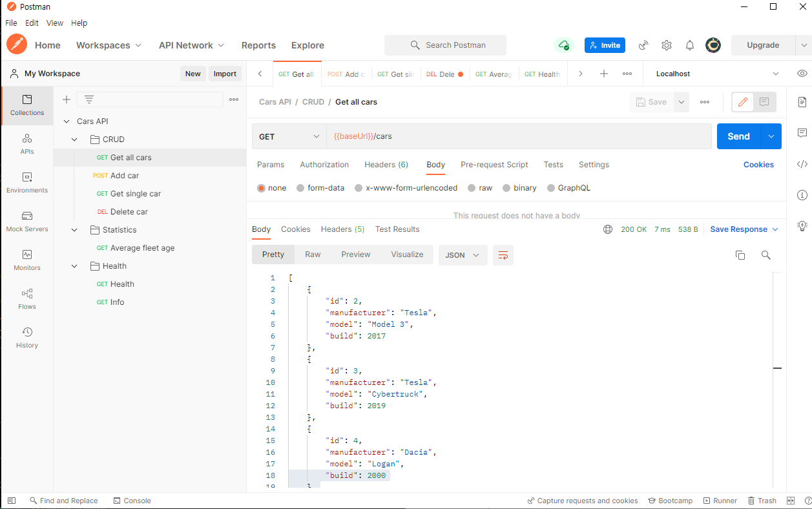Open the Save button dropdown arrow
Screen dimensions: 812x509
pos(681,102)
